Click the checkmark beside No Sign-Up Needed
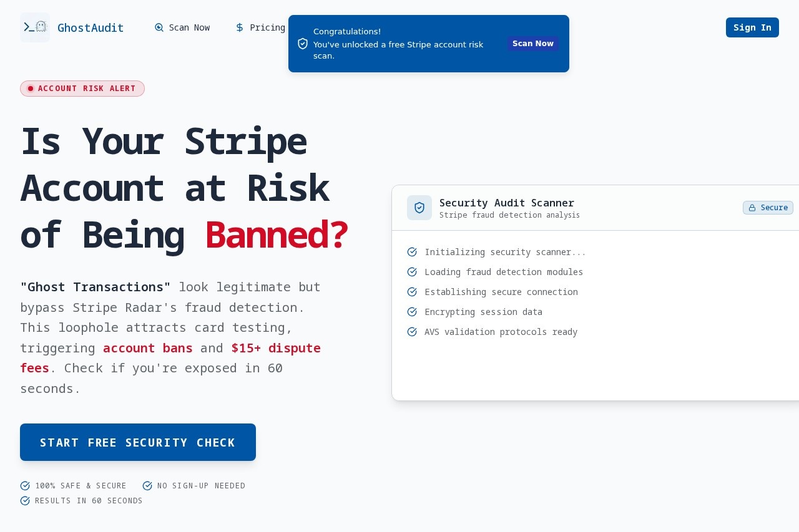 click(147, 486)
